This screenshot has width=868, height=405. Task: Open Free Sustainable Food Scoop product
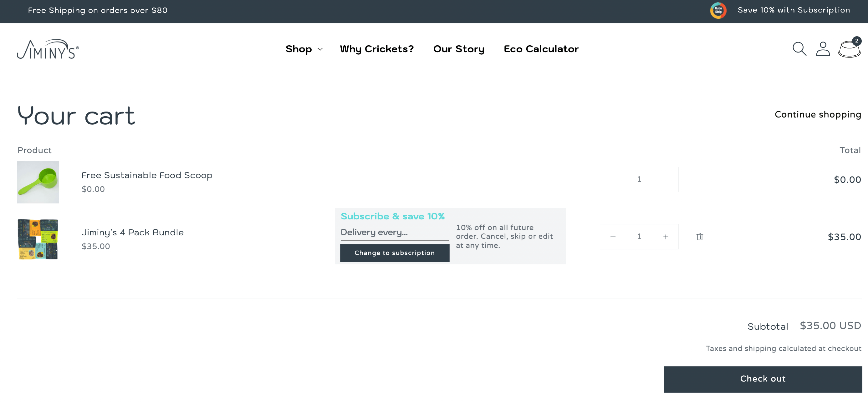pyautogui.click(x=147, y=175)
